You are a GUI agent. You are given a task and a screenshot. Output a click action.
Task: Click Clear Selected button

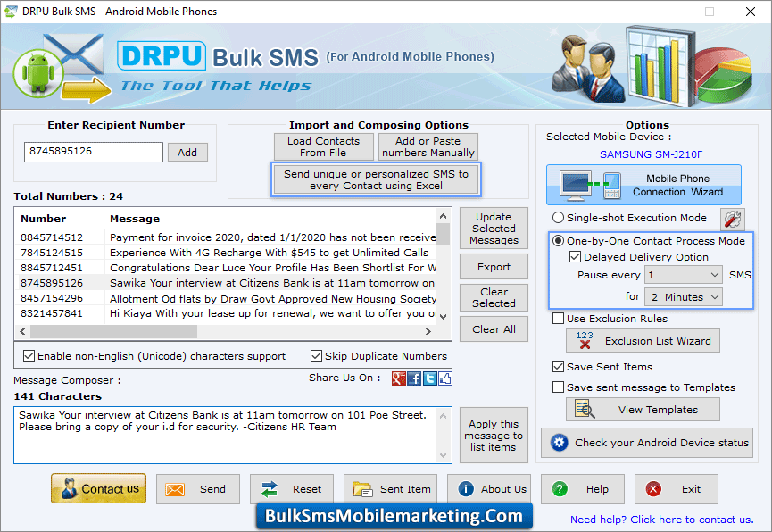(494, 297)
